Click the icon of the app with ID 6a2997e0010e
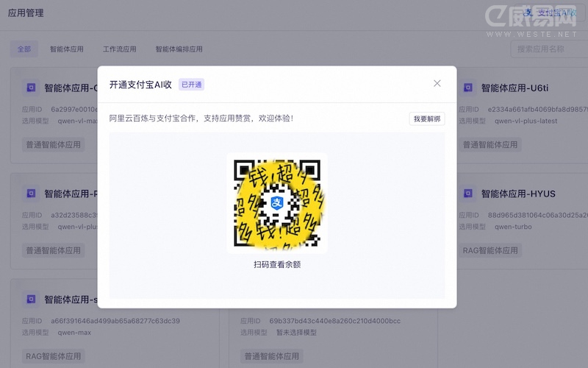 pyautogui.click(x=31, y=88)
